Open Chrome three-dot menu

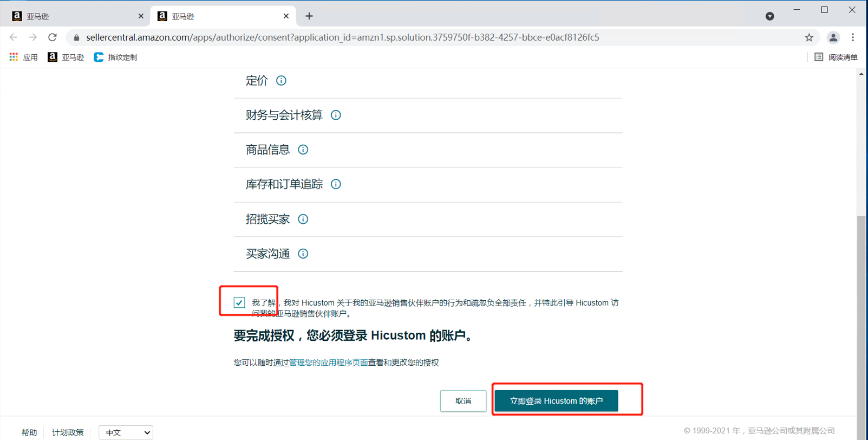(853, 37)
